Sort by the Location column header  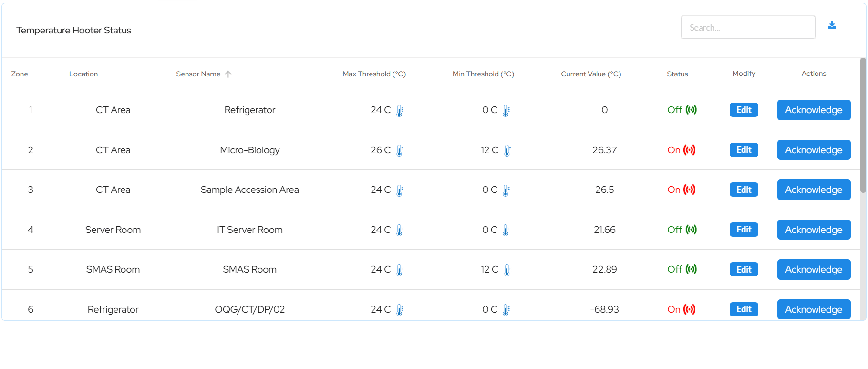[x=83, y=74]
